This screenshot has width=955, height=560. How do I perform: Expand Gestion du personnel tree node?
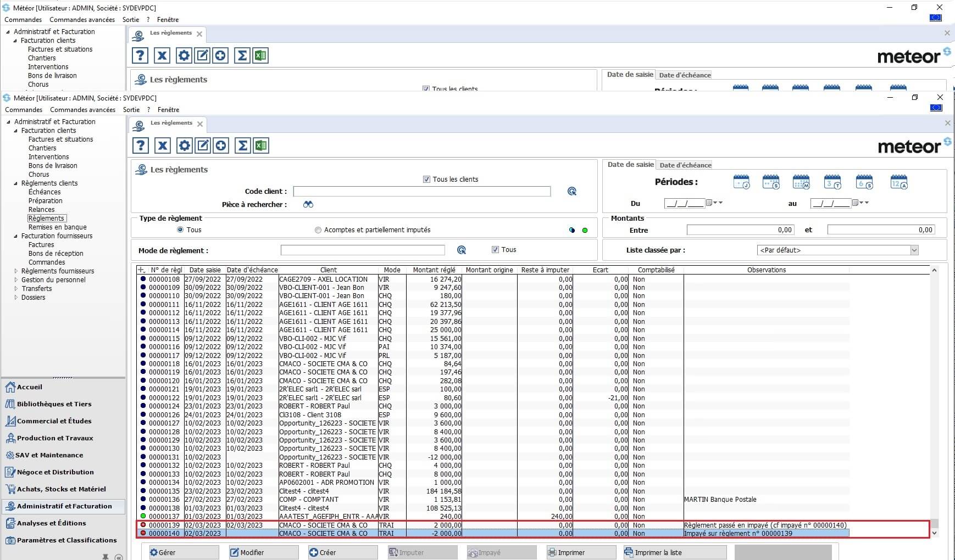coord(16,280)
